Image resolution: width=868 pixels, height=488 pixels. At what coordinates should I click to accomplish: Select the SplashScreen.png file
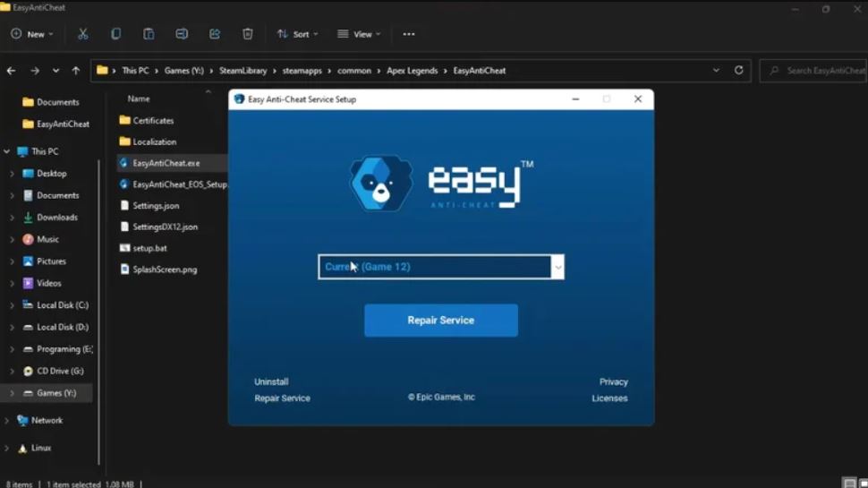[165, 270]
